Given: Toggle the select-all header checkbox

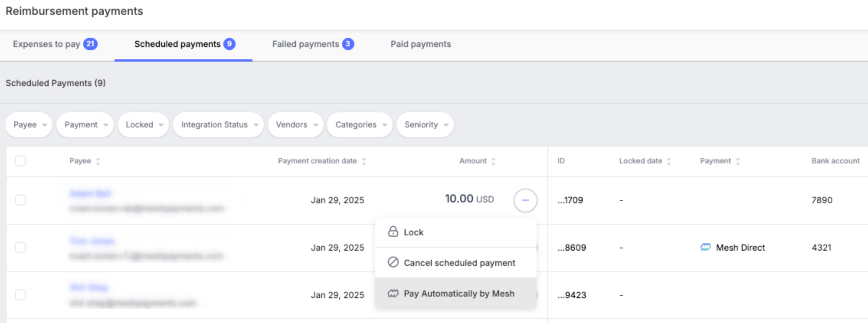Looking at the screenshot, I should click(20, 161).
